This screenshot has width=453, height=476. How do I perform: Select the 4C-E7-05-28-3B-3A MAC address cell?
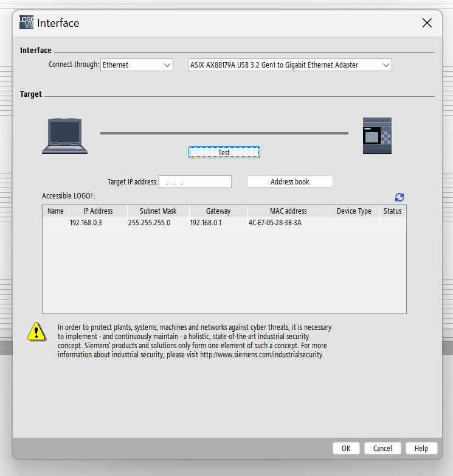pos(288,223)
